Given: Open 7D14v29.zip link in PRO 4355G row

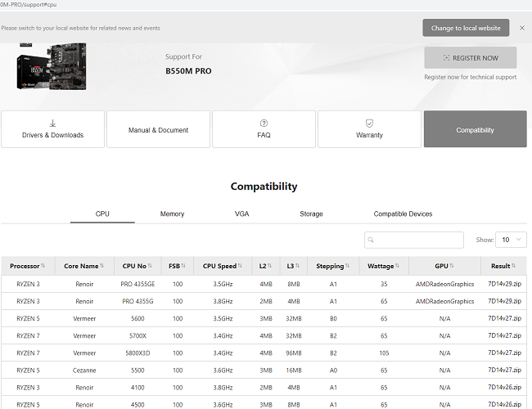Looking at the screenshot, I should pos(504,301).
